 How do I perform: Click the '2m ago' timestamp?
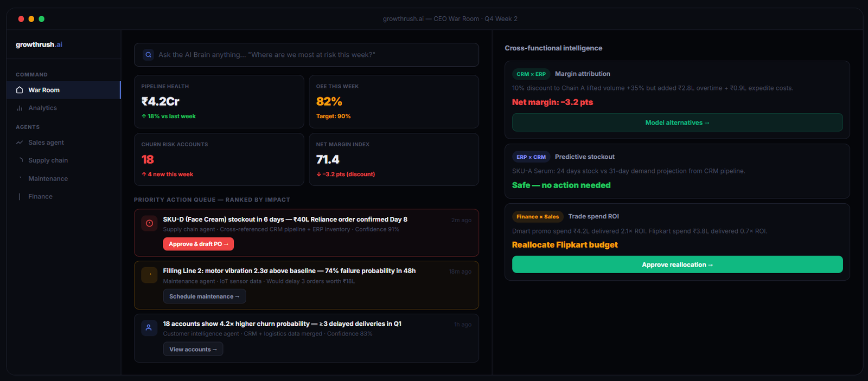pos(461,220)
